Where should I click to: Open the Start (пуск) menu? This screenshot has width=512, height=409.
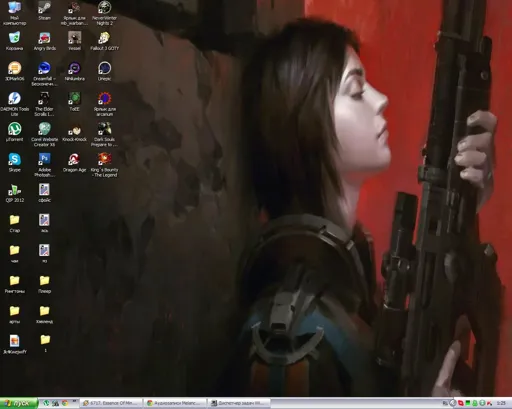[19, 403]
